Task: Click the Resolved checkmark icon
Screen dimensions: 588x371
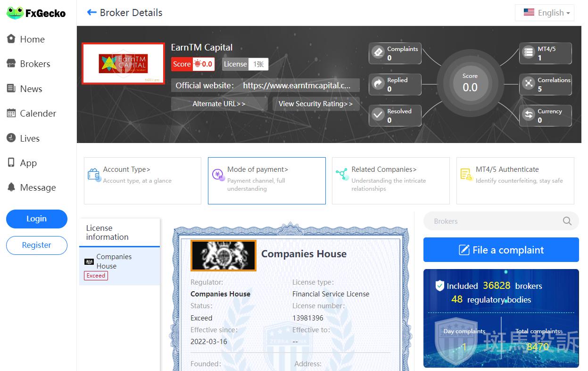Action: click(x=378, y=115)
